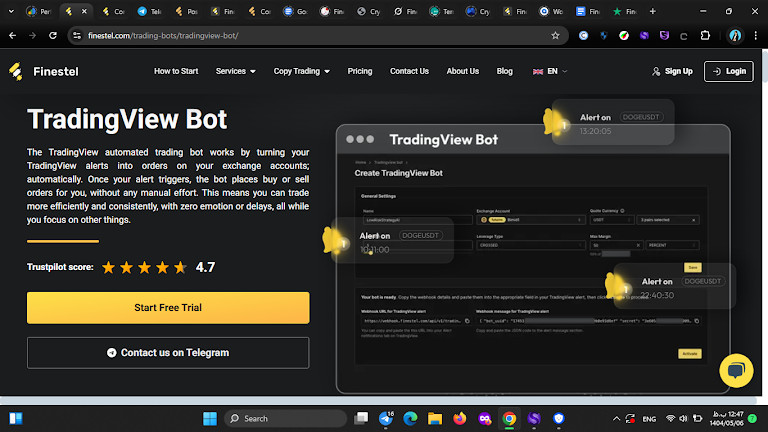Open Microsoft Edge from the taskbar
This screenshot has width=768, height=432.
[x=410, y=418]
